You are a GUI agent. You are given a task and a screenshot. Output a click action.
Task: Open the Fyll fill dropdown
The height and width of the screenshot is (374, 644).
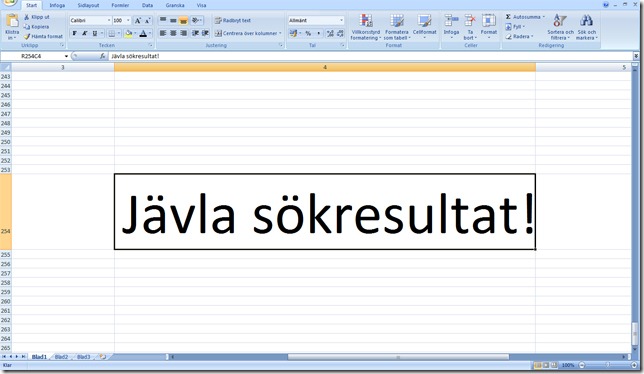coord(524,27)
